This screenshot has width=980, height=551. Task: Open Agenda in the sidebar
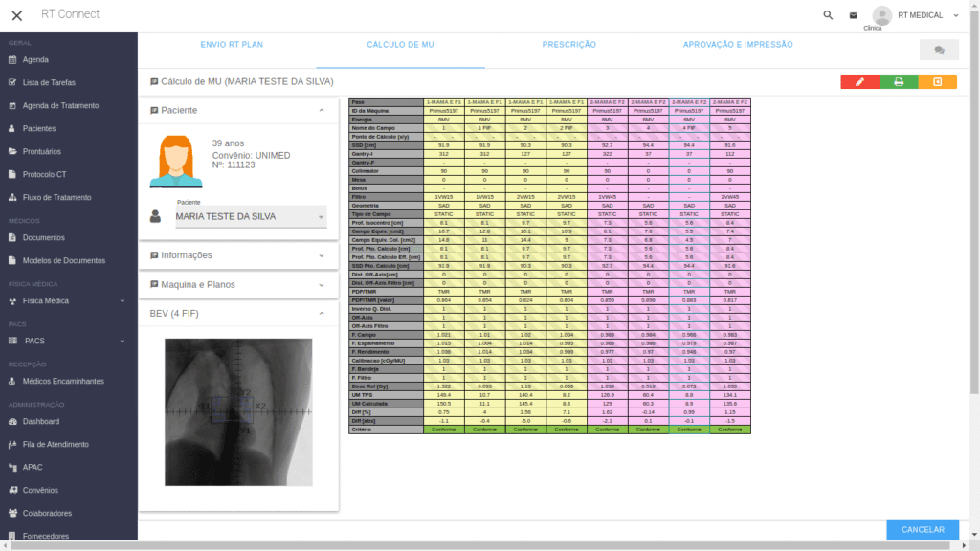click(35, 59)
